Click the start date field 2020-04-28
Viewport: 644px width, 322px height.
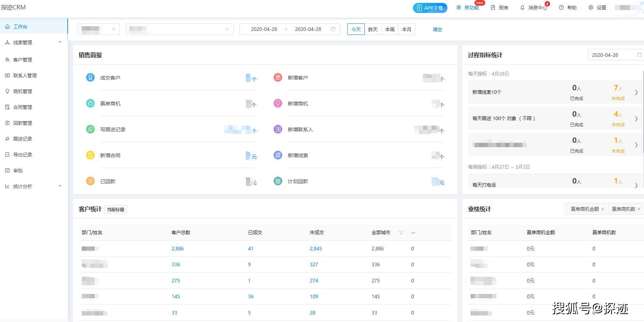coord(264,29)
